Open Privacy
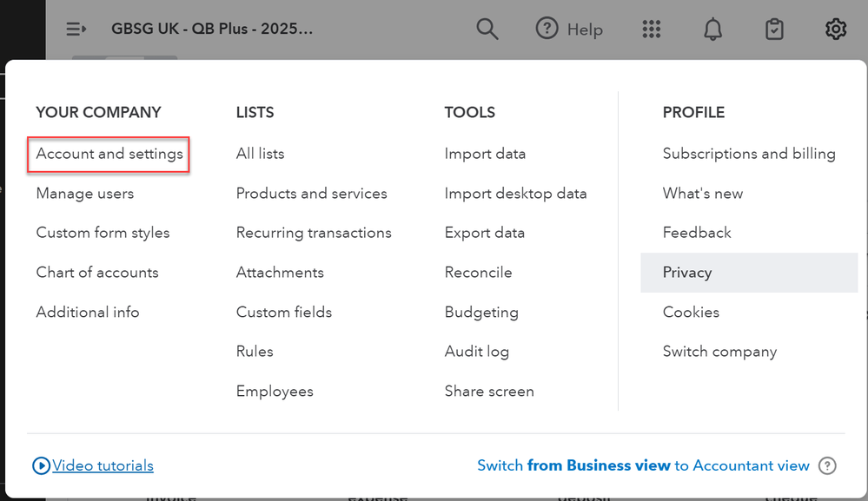 click(749, 273)
